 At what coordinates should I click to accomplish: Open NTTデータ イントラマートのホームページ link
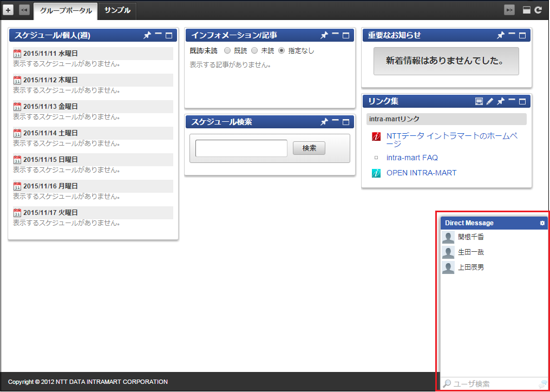point(452,140)
